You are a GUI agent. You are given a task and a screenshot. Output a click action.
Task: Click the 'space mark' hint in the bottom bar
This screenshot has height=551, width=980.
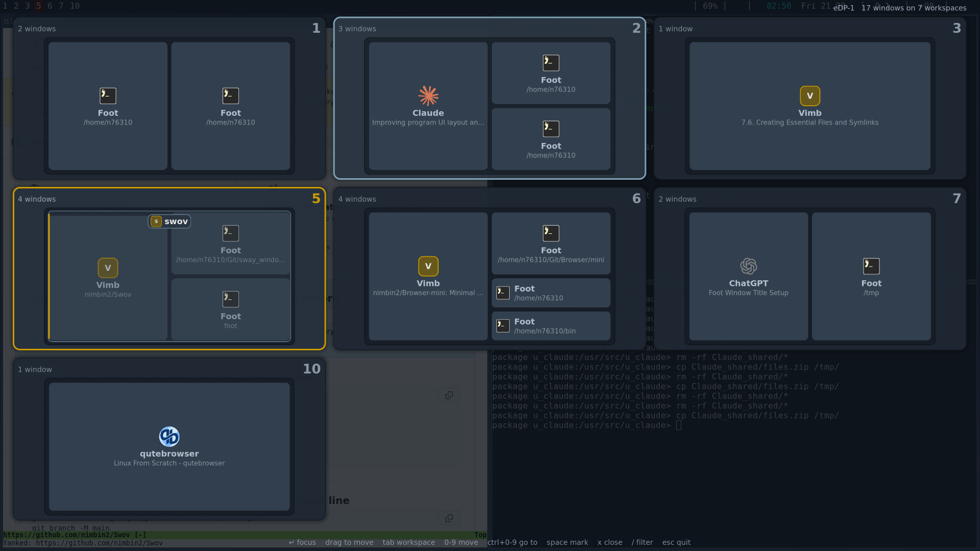567,542
